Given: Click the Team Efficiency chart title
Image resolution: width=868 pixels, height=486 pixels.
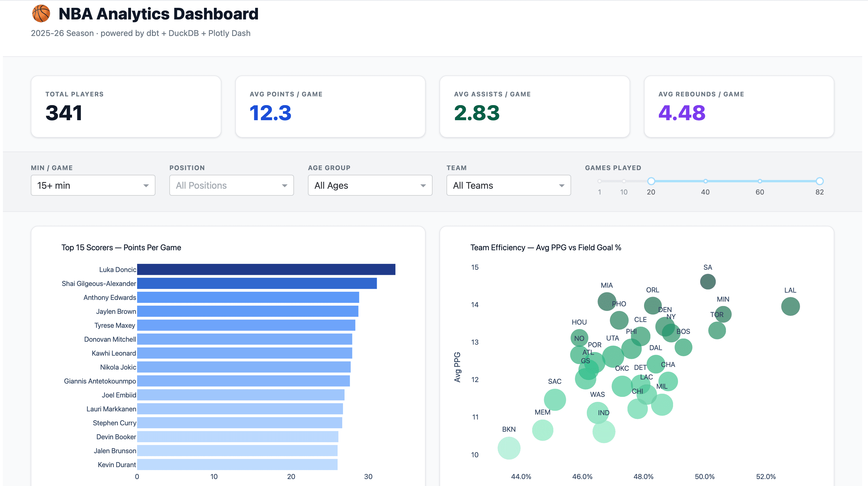Looking at the screenshot, I should 546,248.
